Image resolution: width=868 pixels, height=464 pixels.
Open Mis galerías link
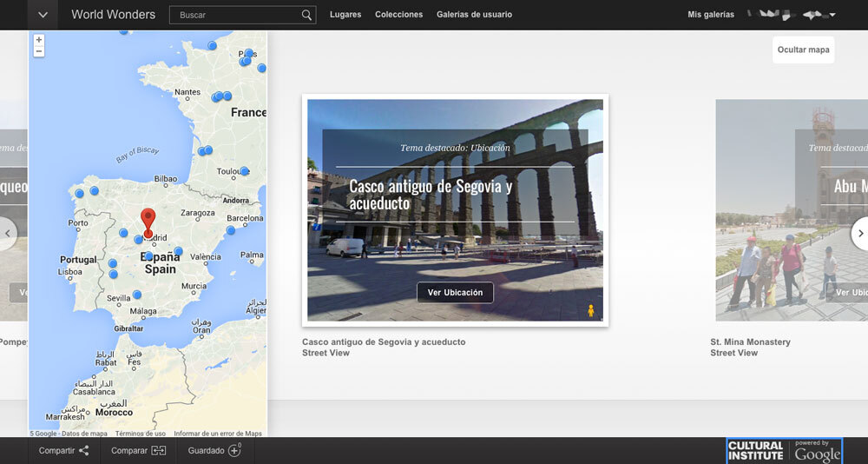(710, 15)
